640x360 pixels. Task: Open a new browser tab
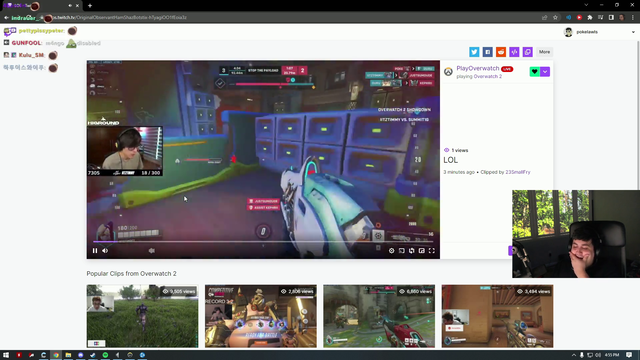pyautogui.click(x=90, y=6)
